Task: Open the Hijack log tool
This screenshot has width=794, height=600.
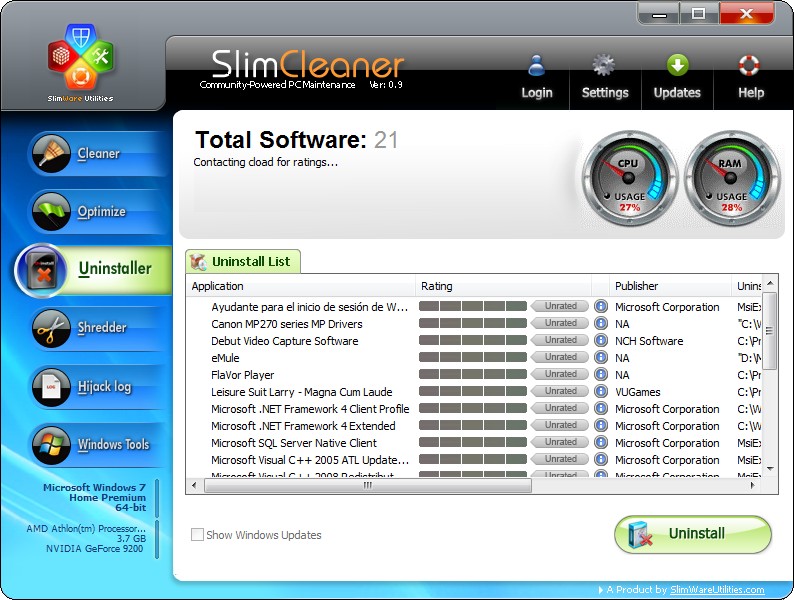Action: 99,387
